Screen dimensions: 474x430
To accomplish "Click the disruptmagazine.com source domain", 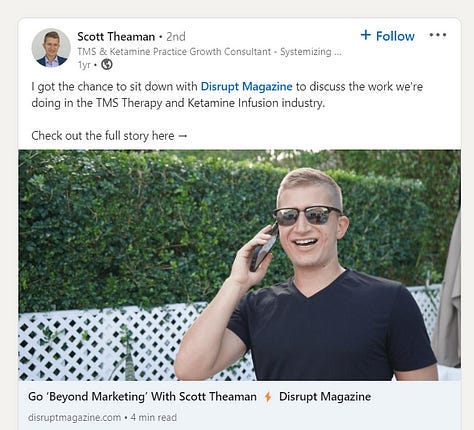I will pos(74,417).
